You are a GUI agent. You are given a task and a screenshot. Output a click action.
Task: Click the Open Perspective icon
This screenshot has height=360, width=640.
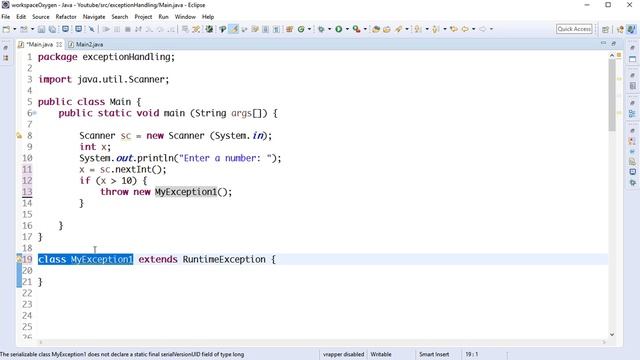[x=605, y=29]
